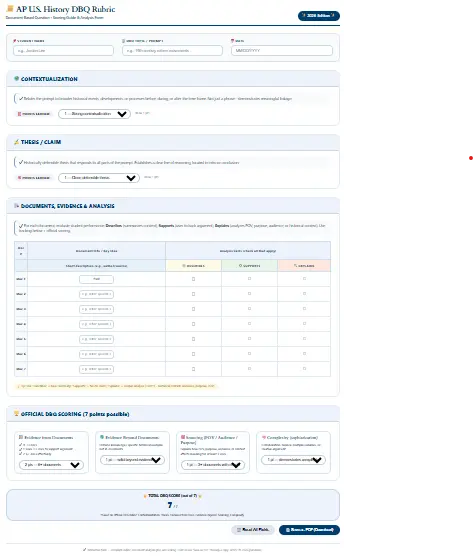This screenshot has width=474, height=556.
Task: Click the Reset All Fields button
Action: pyautogui.click(x=253, y=530)
